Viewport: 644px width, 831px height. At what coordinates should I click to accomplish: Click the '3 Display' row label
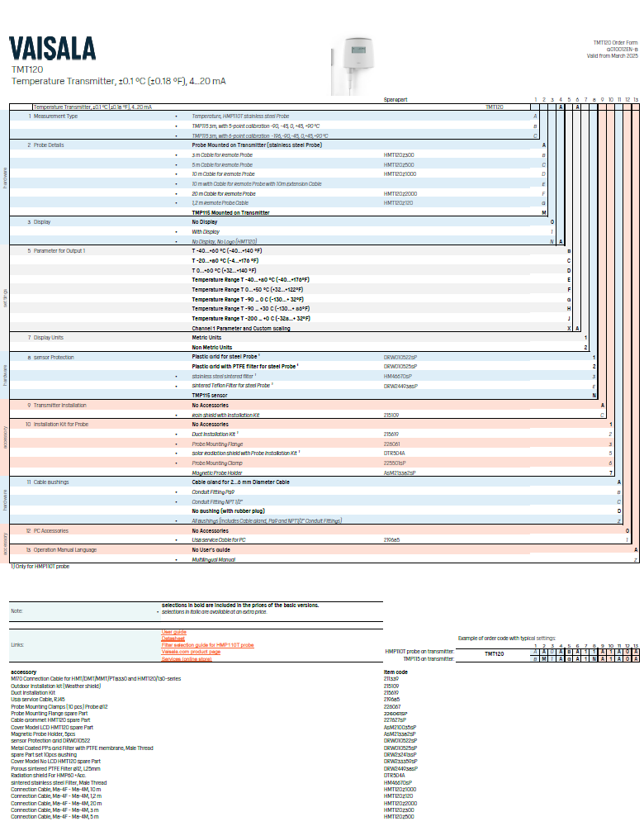[x=39, y=222]
